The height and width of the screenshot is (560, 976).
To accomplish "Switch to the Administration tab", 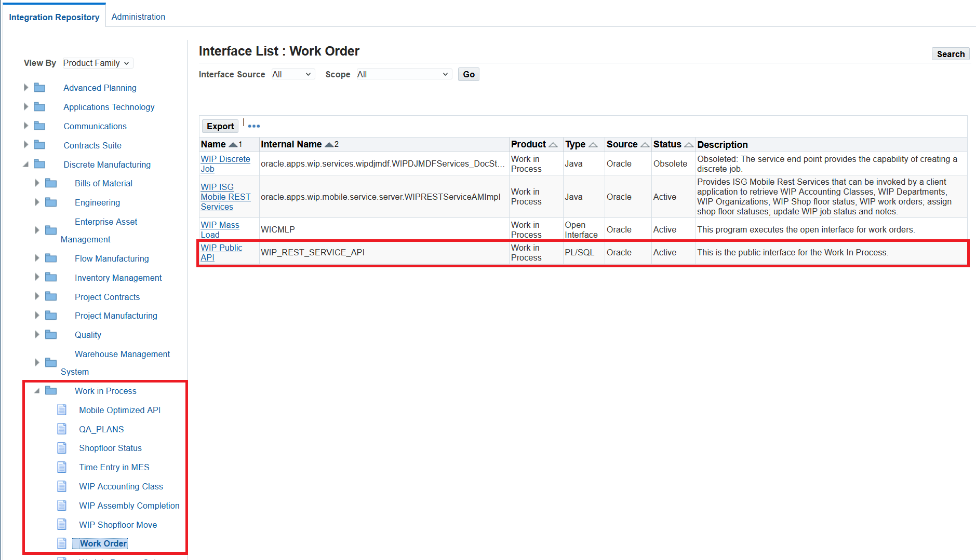I will pyautogui.click(x=138, y=16).
